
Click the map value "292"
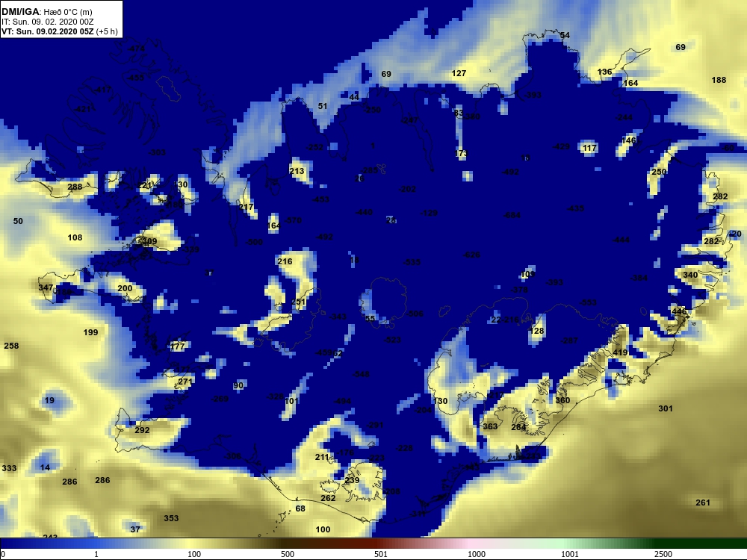(x=142, y=431)
